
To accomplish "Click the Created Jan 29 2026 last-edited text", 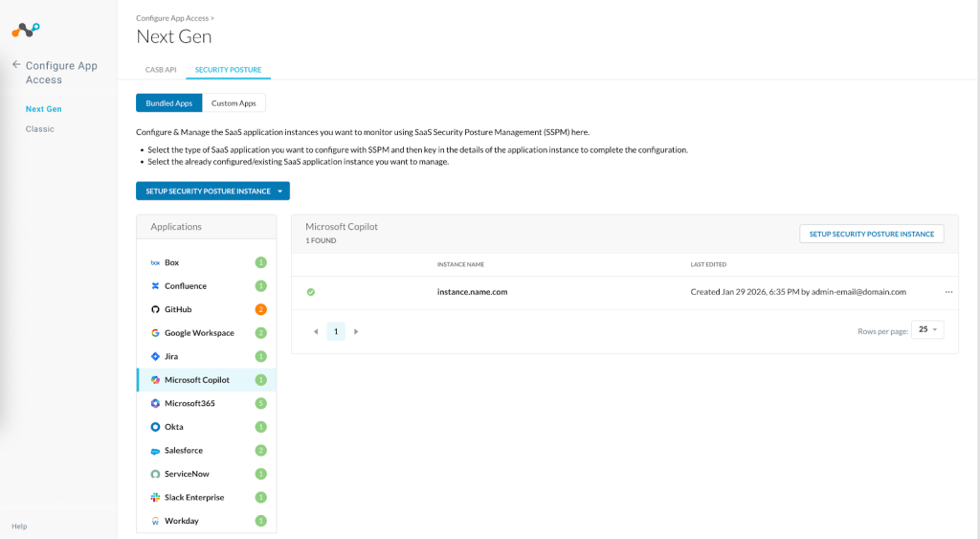I will 798,292.
